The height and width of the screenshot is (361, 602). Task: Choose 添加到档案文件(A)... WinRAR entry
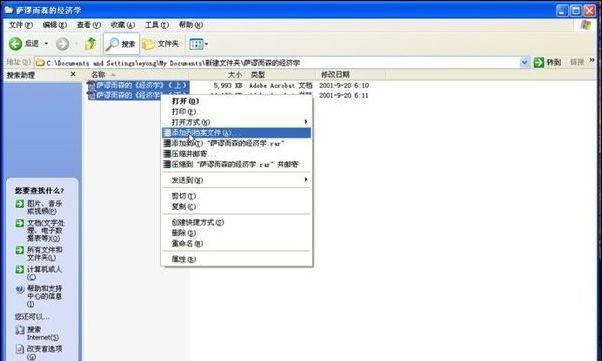coord(236,133)
